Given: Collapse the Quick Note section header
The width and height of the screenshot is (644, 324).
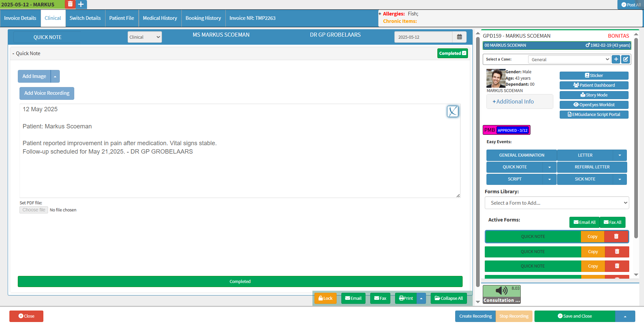Looking at the screenshot, I should [x=26, y=53].
